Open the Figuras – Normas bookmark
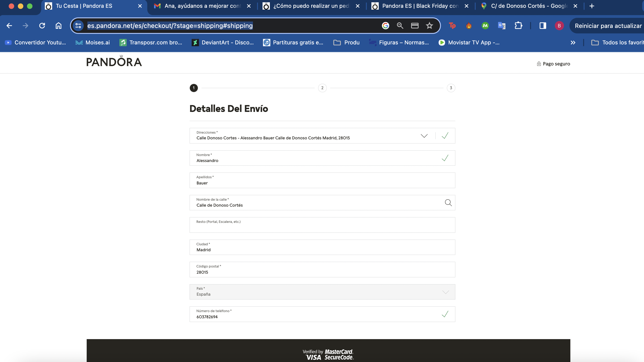Image resolution: width=644 pixels, height=362 pixels. click(x=399, y=43)
